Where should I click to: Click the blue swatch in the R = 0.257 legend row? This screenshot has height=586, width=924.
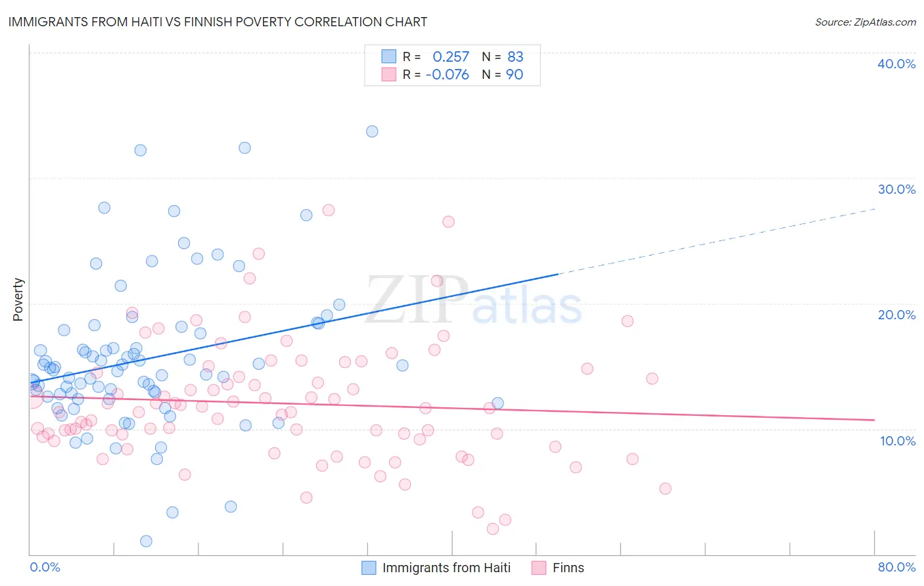pyautogui.click(x=389, y=56)
